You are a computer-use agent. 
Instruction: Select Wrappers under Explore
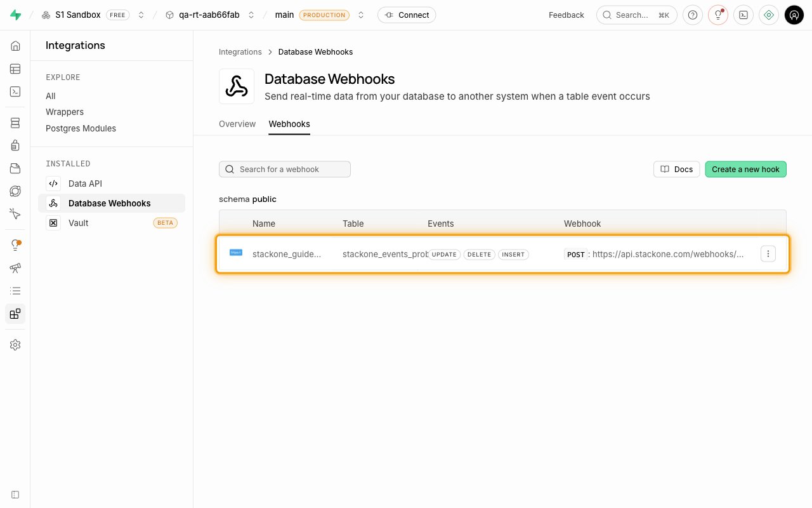click(x=65, y=112)
